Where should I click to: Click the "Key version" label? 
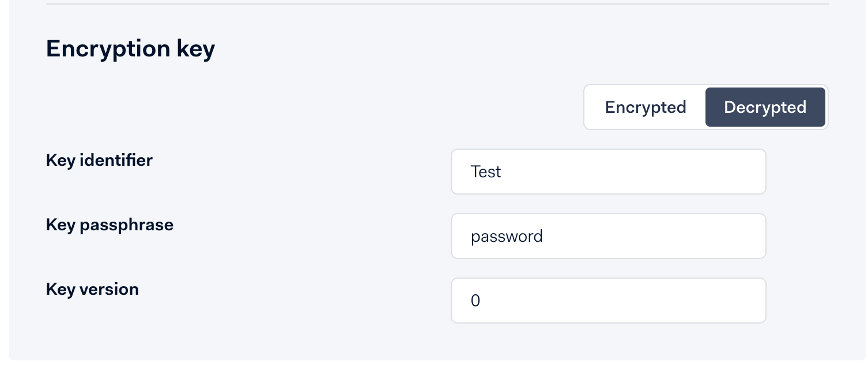pyautogui.click(x=92, y=289)
